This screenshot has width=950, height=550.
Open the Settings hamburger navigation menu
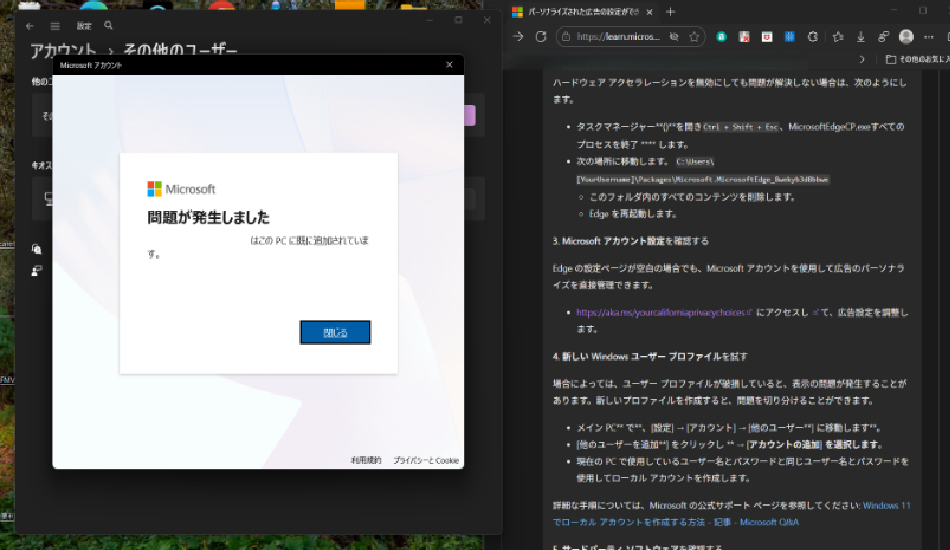pyautogui.click(x=55, y=26)
